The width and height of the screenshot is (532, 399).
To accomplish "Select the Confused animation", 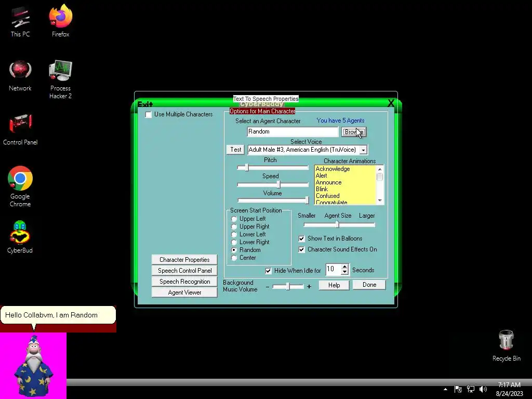I will 327,196.
